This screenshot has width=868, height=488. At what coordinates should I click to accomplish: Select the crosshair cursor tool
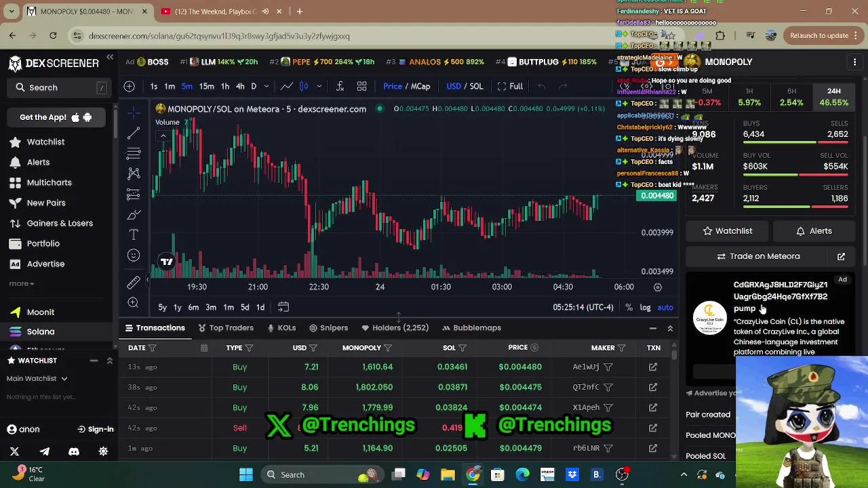134,112
